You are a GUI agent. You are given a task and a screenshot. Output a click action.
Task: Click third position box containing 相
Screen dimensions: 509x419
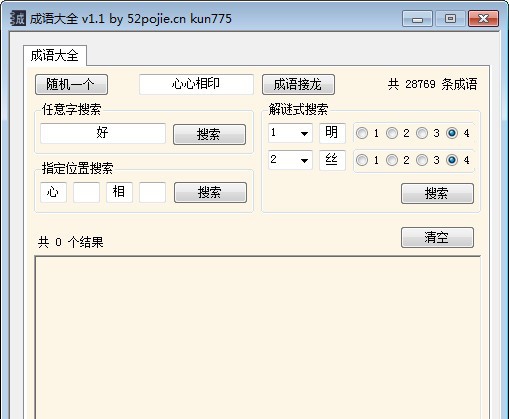coord(119,192)
